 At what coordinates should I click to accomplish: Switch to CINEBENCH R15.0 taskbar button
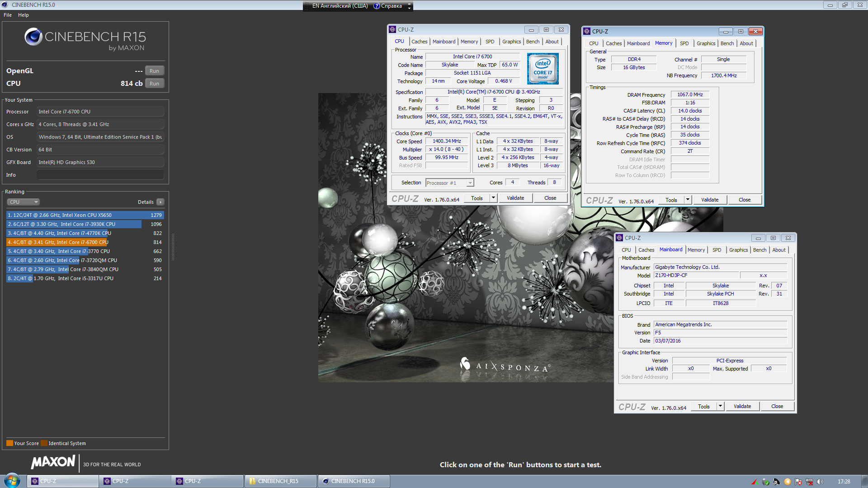(354, 481)
